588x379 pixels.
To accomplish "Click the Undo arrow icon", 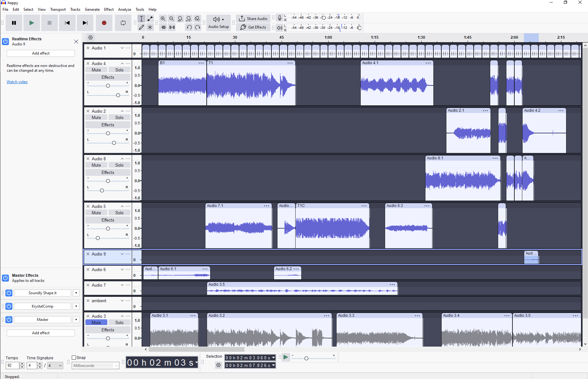I will tap(189, 27).
